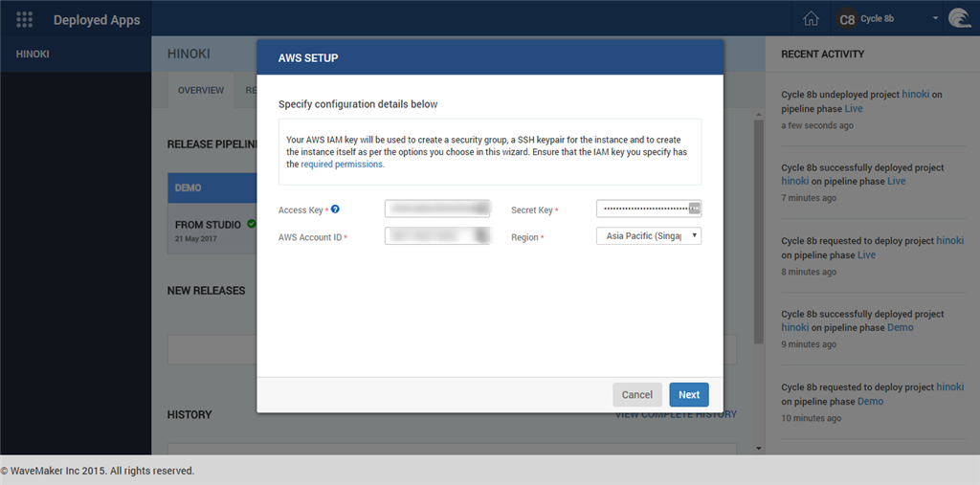The height and width of the screenshot is (485, 980).
Task: Click the AWS SETUP dialog title
Action: point(308,58)
